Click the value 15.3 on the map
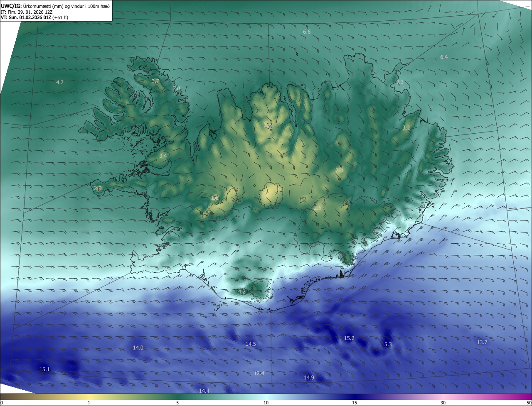This screenshot has height=406, width=532. point(387,344)
